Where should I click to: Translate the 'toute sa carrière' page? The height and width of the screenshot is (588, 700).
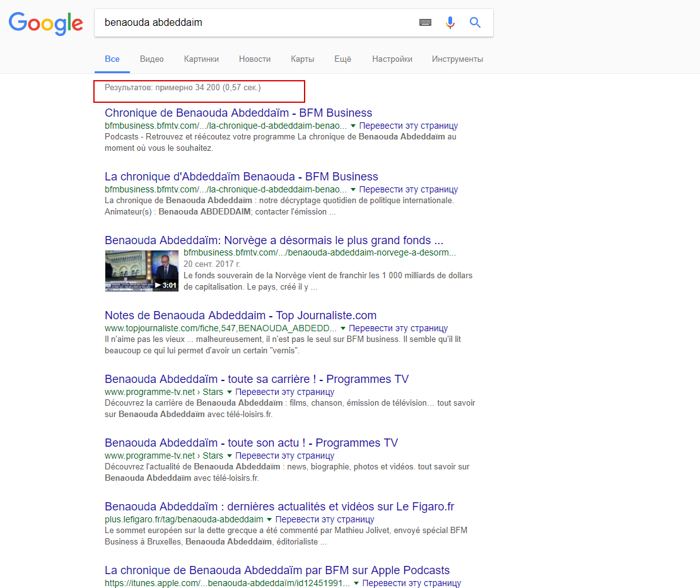285,392
